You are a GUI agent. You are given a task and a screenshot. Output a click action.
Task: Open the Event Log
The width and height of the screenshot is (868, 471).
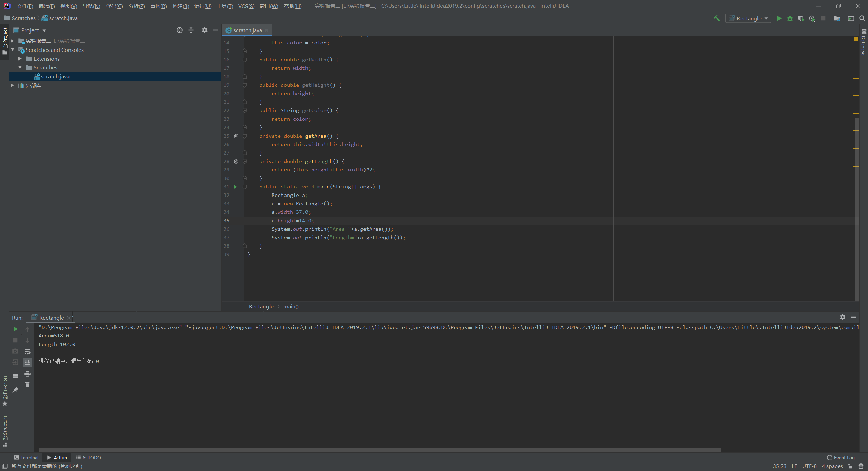tap(841, 457)
